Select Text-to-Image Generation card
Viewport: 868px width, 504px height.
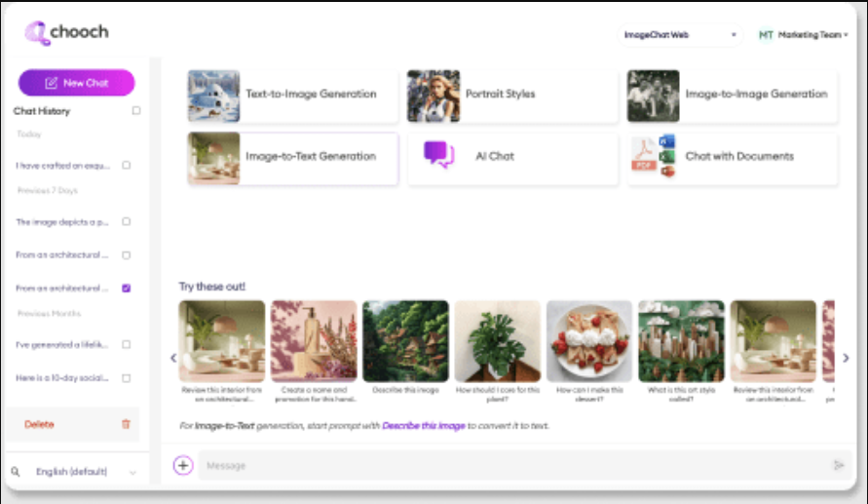292,96
